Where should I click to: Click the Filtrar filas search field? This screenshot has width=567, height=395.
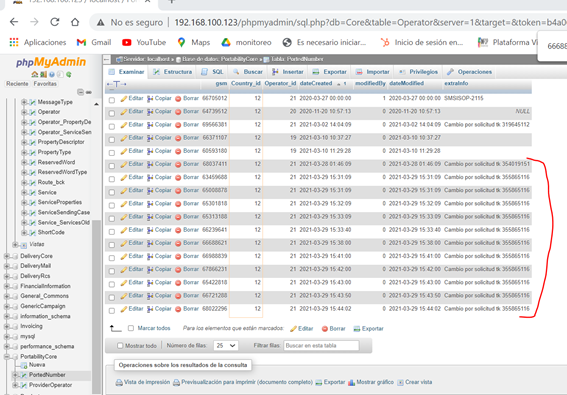pyautogui.click(x=321, y=346)
